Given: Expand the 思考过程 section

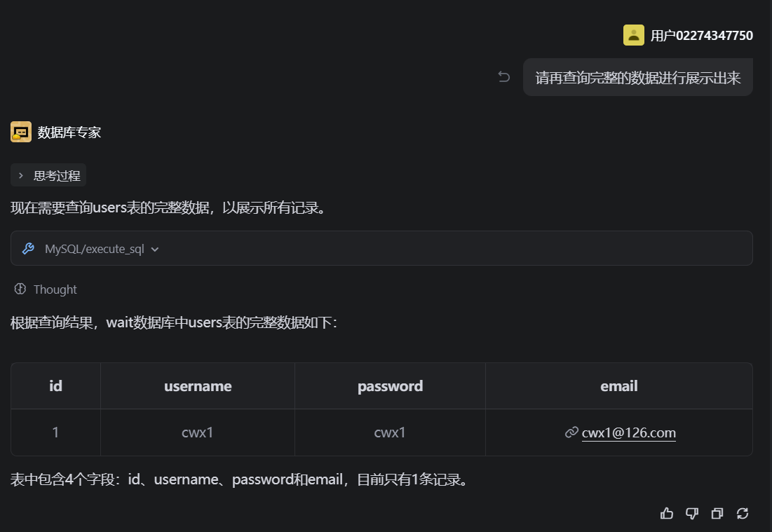Looking at the screenshot, I should click(x=48, y=175).
